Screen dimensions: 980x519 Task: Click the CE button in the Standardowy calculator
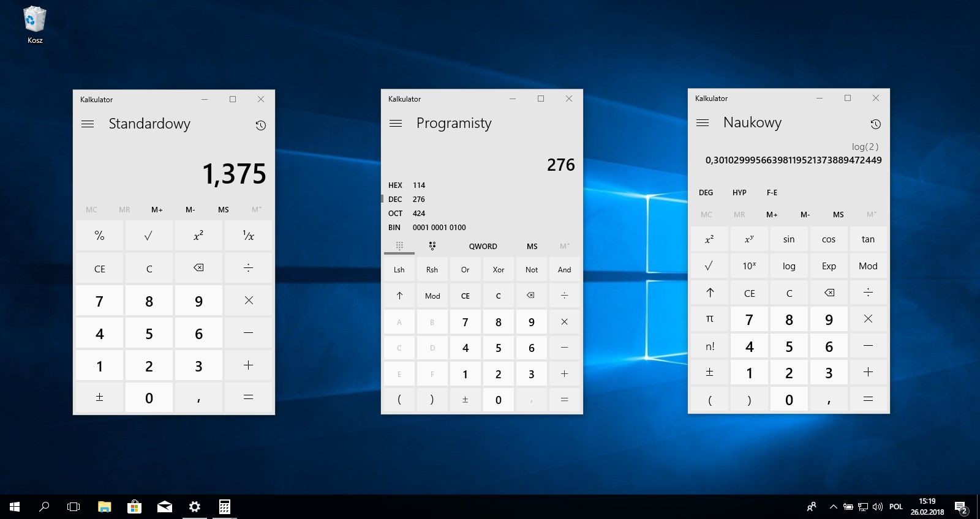click(x=99, y=268)
